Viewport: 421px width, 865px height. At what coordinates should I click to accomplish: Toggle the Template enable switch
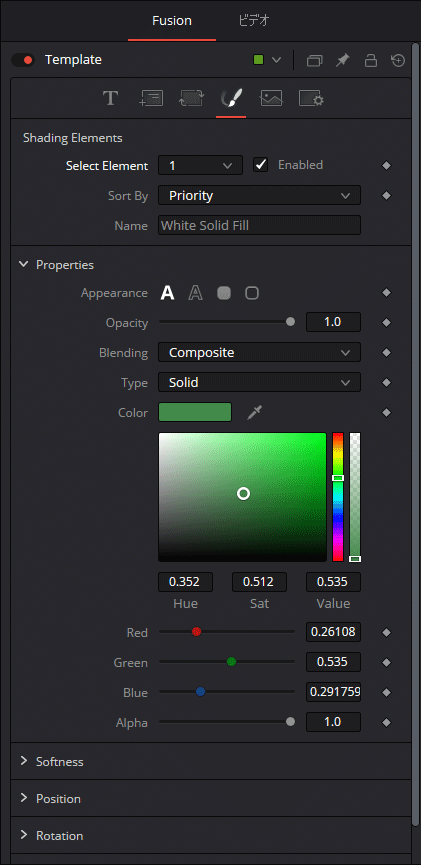click(23, 60)
